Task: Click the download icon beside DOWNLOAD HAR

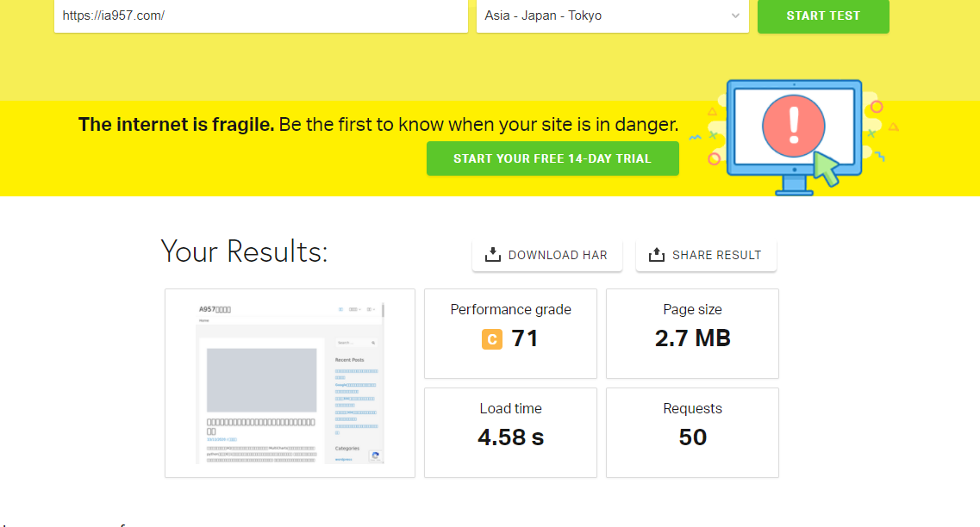Action: pos(493,255)
